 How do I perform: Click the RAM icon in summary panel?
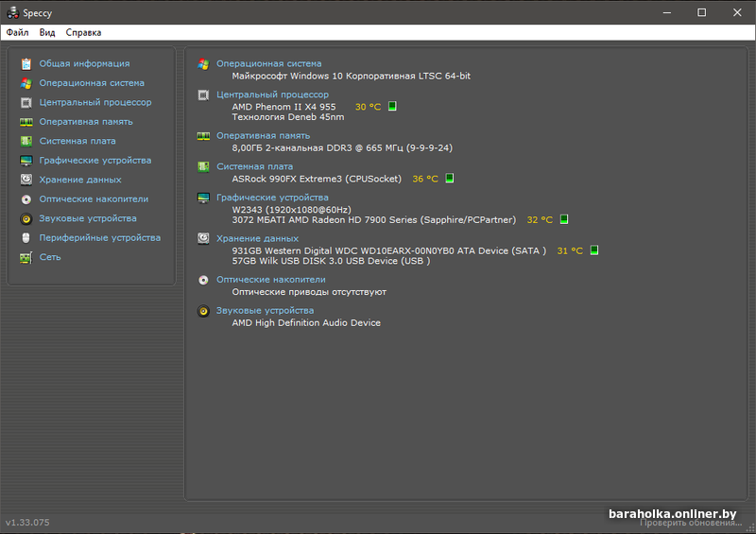(x=203, y=136)
